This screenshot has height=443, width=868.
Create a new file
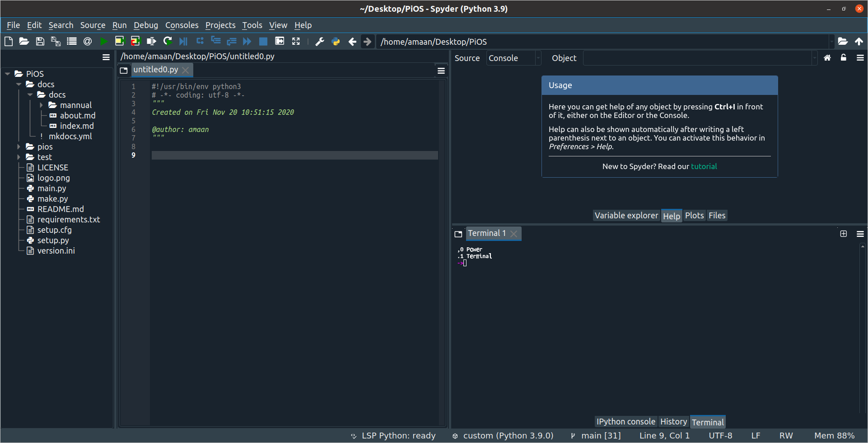(8, 41)
